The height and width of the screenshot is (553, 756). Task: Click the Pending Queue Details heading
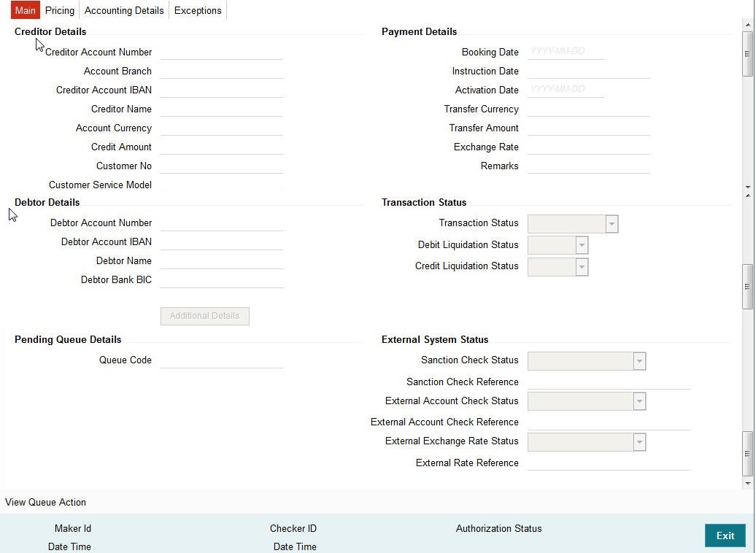click(x=67, y=339)
